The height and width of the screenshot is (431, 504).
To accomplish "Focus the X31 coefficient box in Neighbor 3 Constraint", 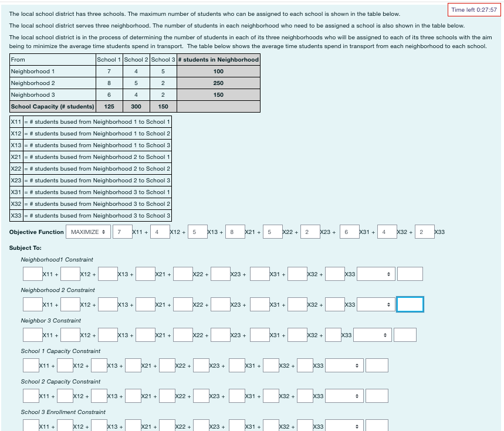I will [x=260, y=335].
